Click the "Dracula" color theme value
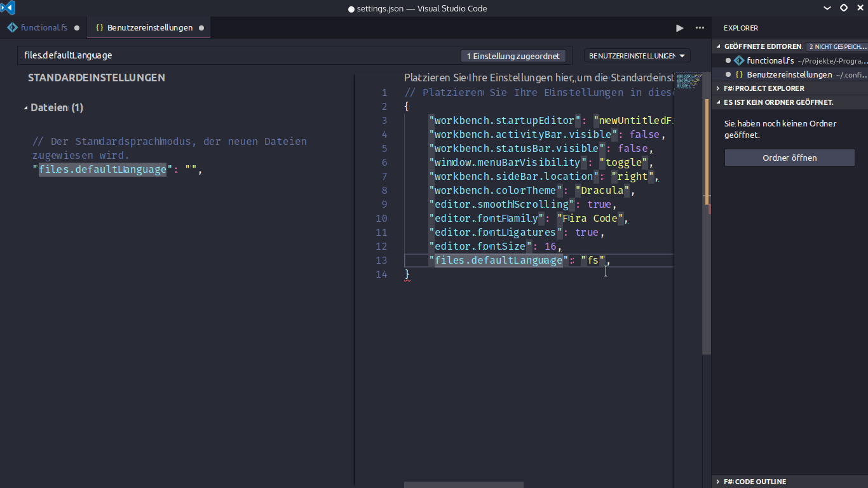Image resolution: width=868 pixels, height=488 pixels. point(602,191)
